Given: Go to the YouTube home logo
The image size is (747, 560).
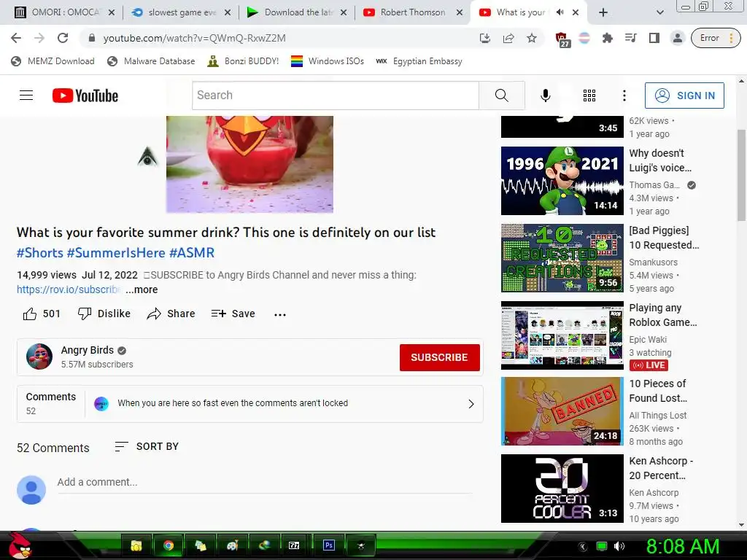Looking at the screenshot, I should coord(85,96).
